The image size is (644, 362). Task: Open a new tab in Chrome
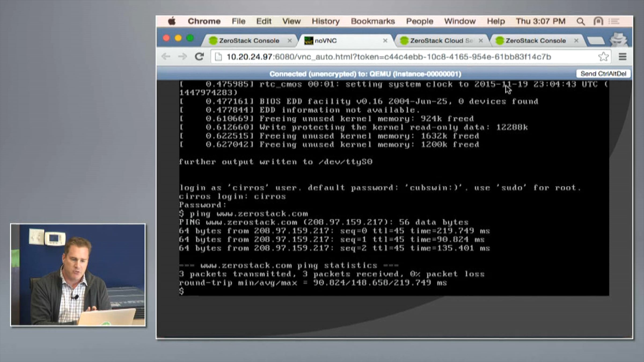click(596, 41)
